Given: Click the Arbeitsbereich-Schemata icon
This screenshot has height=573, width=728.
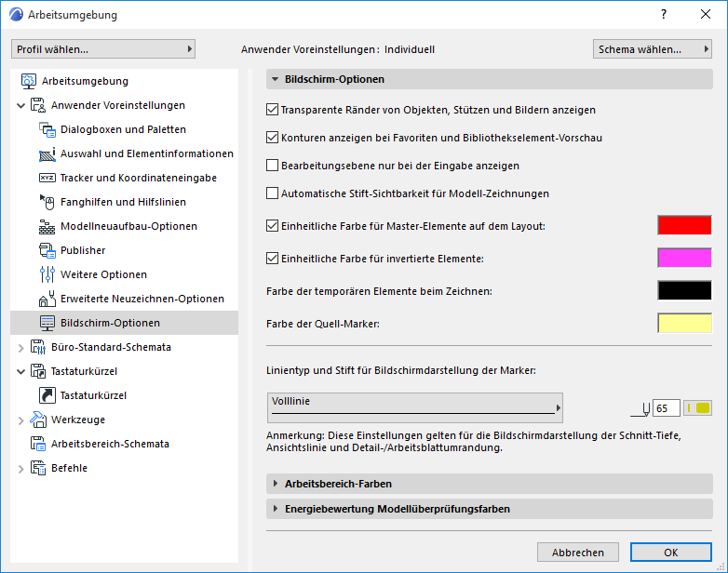Looking at the screenshot, I should tap(37, 444).
